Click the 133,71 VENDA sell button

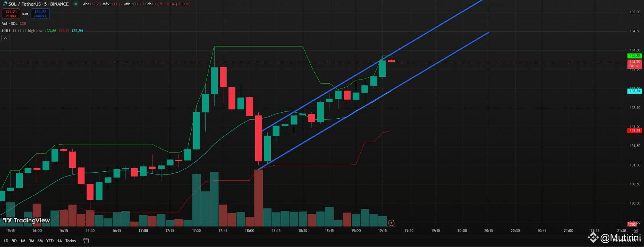tap(11, 14)
